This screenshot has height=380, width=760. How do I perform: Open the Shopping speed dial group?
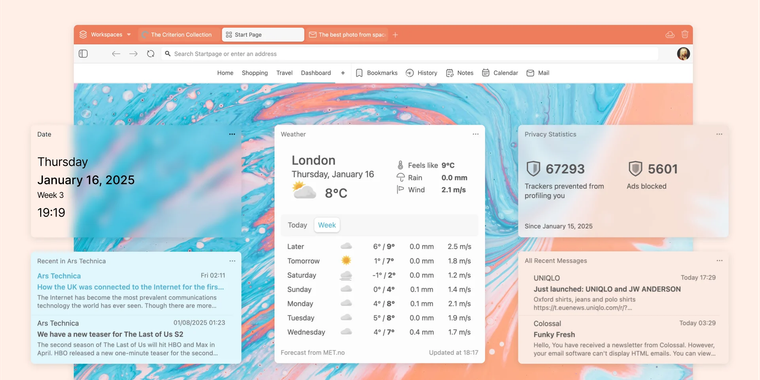pos(255,73)
